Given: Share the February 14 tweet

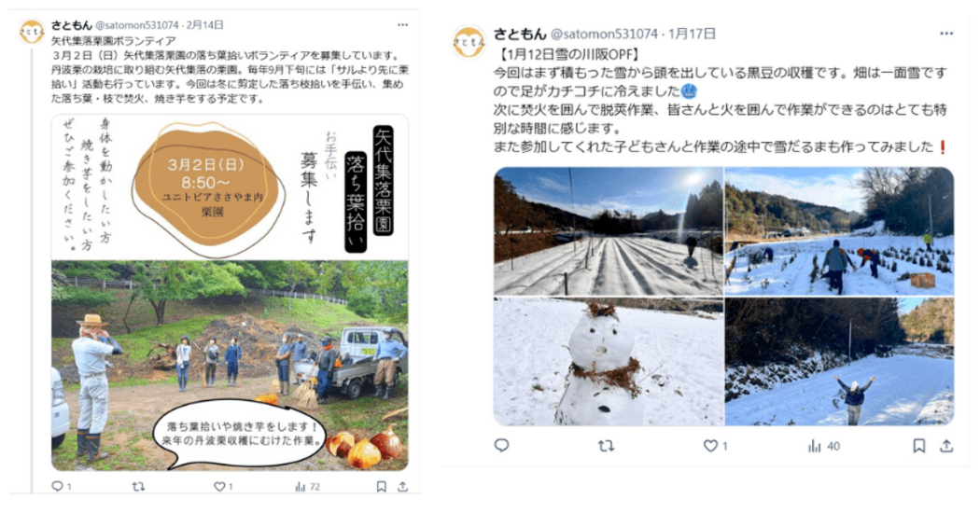Looking at the screenshot, I should (x=403, y=486).
